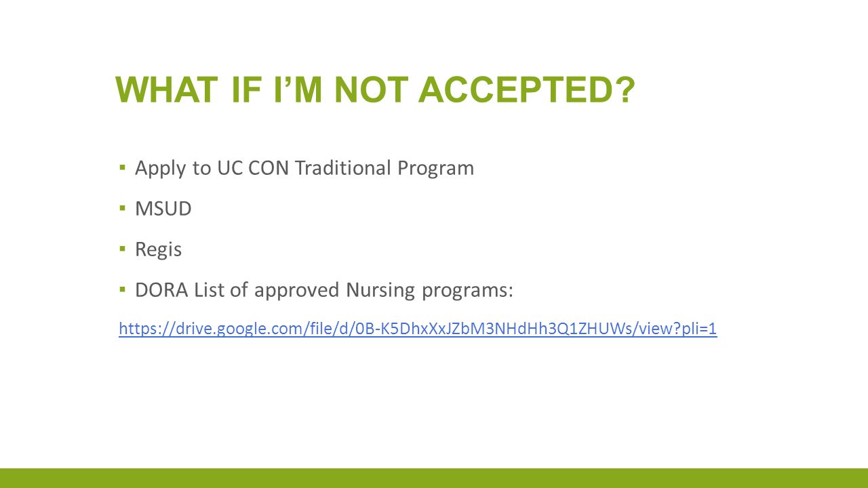The width and height of the screenshot is (868, 488).
Task: Click the green square bullet before 'Regis'
Action: click(122, 248)
